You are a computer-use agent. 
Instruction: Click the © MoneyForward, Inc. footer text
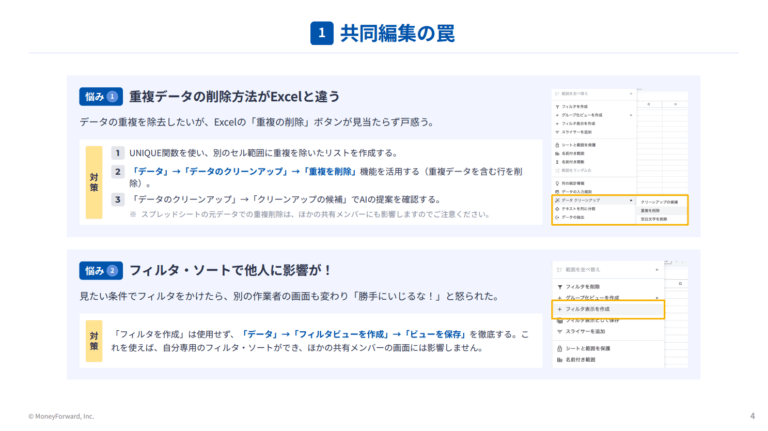click(61, 416)
